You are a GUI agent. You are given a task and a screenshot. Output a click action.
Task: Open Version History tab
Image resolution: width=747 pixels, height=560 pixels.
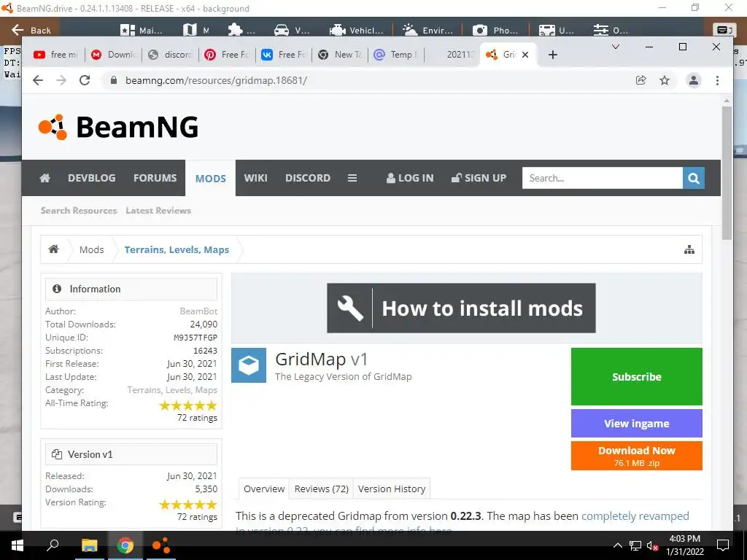[392, 489]
